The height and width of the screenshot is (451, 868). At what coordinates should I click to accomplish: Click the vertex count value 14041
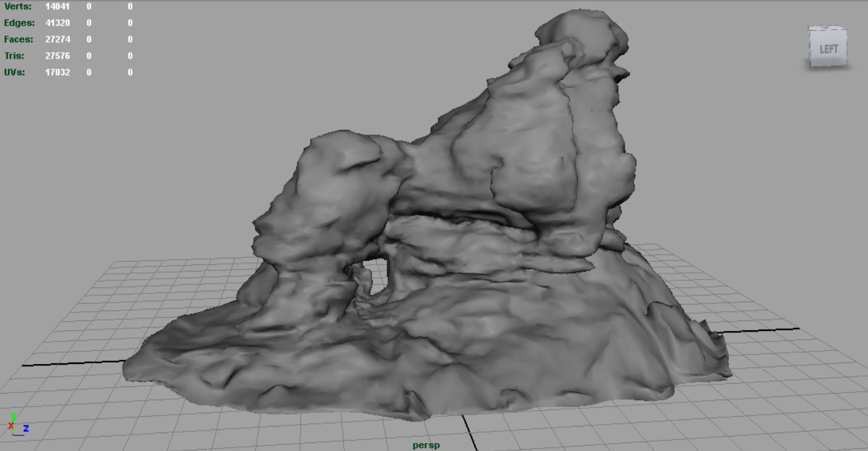point(57,7)
